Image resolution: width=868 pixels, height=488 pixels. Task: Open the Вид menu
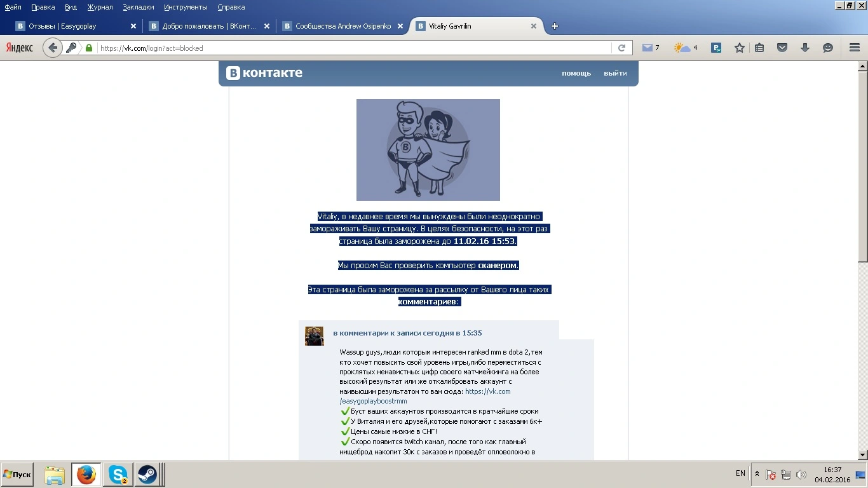pos(71,7)
